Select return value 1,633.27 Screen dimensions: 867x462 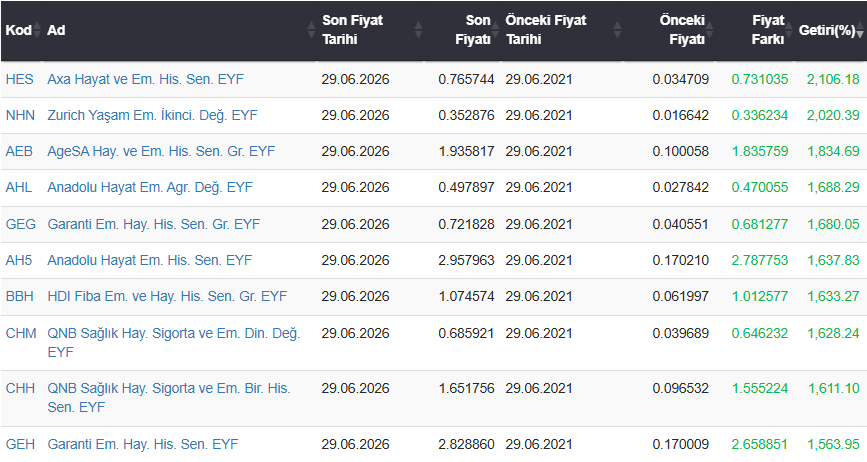(x=833, y=296)
